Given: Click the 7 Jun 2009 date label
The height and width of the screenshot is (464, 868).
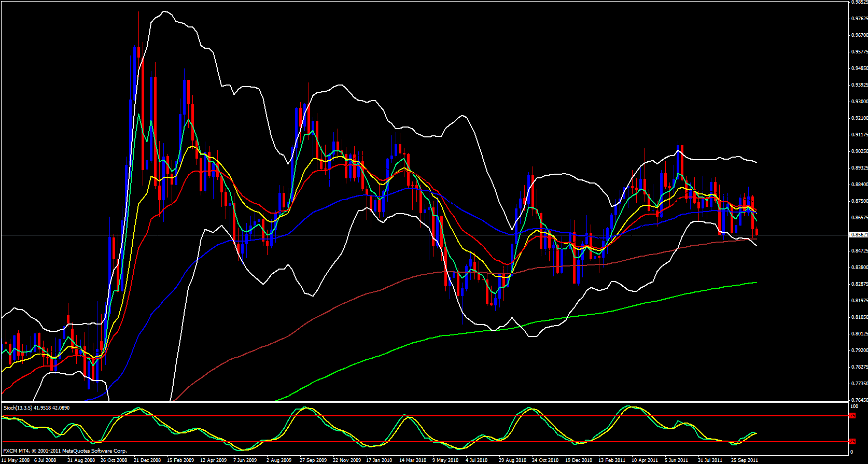Looking at the screenshot, I should pos(245,460).
